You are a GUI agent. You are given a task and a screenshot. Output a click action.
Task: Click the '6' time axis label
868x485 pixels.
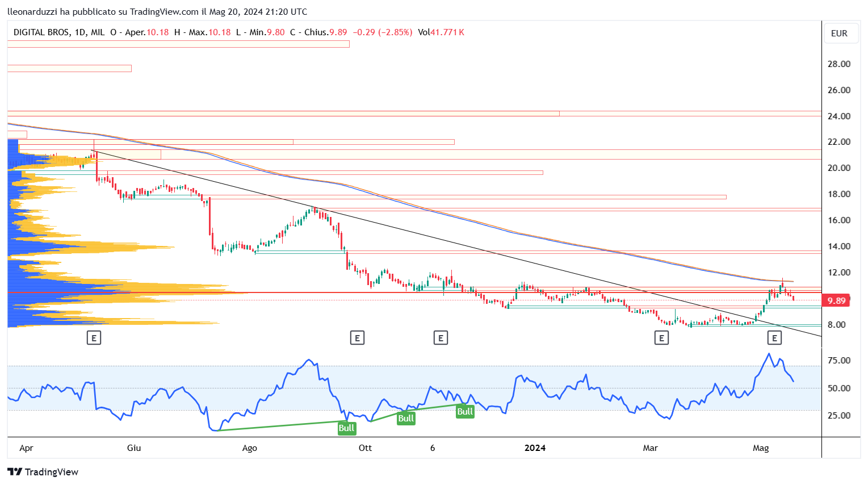pyautogui.click(x=433, y=448)
